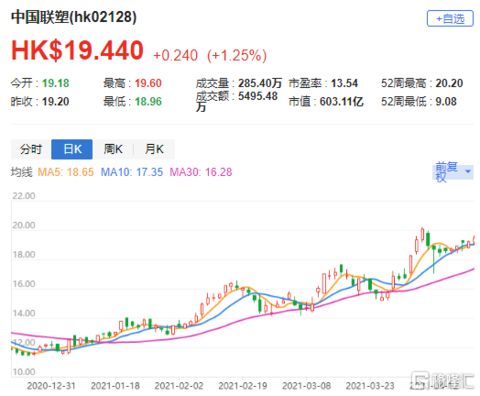Click the 成交量 value 285.40万
The width and height of the screenshot is (480, 396).
(260, 83)
